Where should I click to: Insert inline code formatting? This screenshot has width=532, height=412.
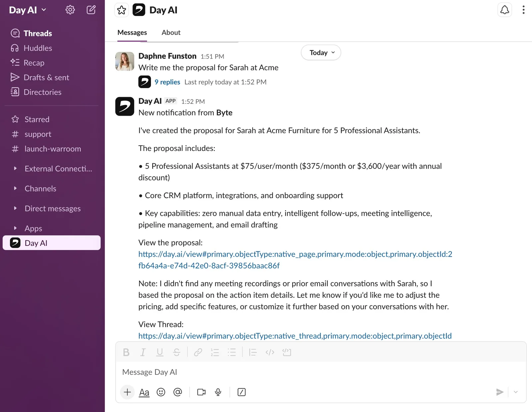coord(270,352)
